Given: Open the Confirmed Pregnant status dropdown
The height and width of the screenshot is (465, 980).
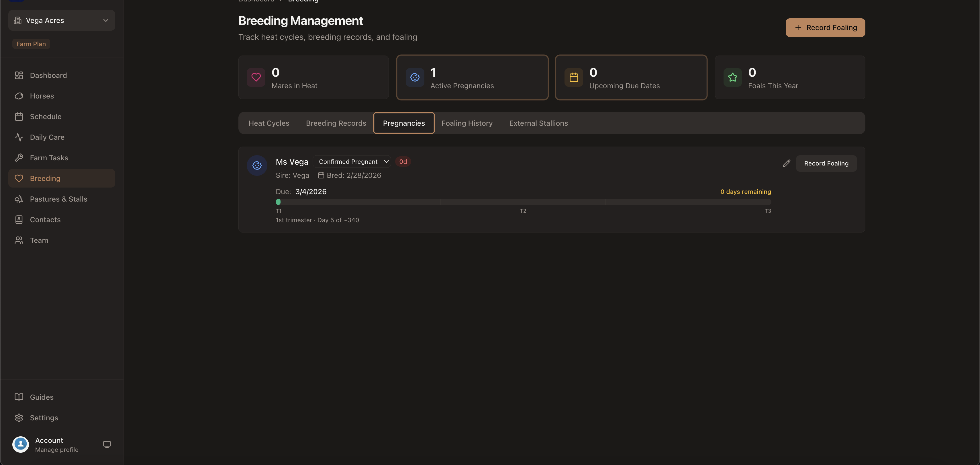Looking at the screenshot, I should [x=352, y=161].
